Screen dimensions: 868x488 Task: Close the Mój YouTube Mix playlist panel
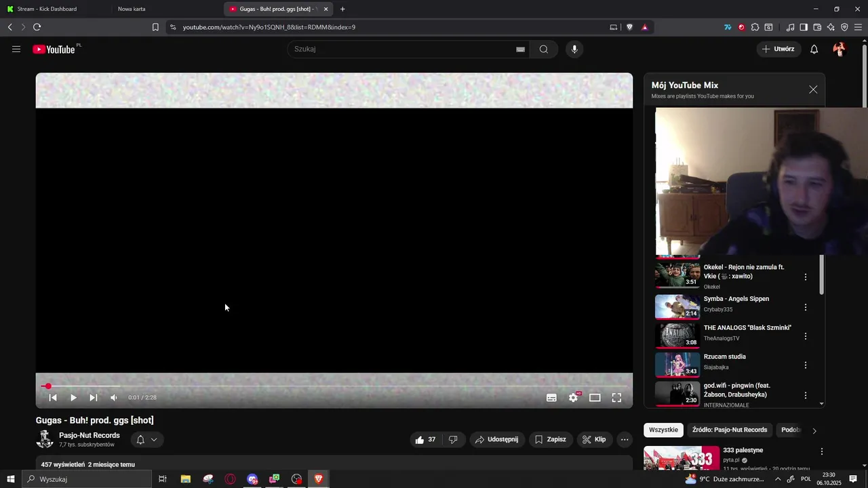(x=813, y=89)
